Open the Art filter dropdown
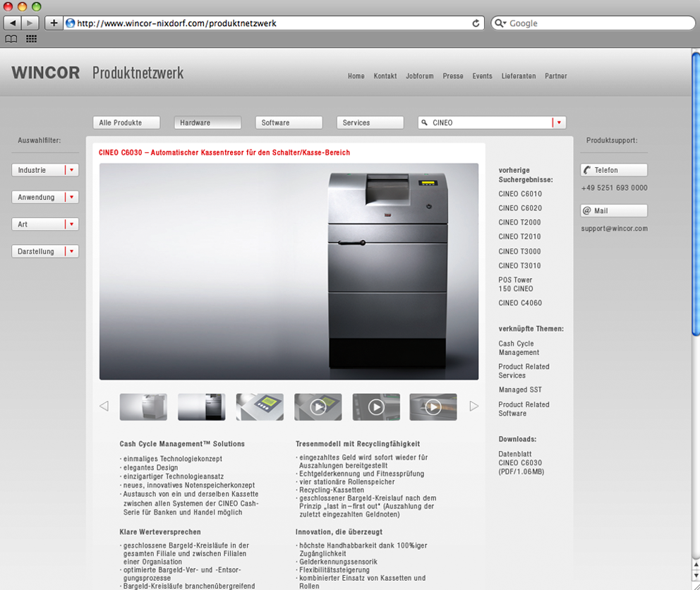 (x=45, y=224)
